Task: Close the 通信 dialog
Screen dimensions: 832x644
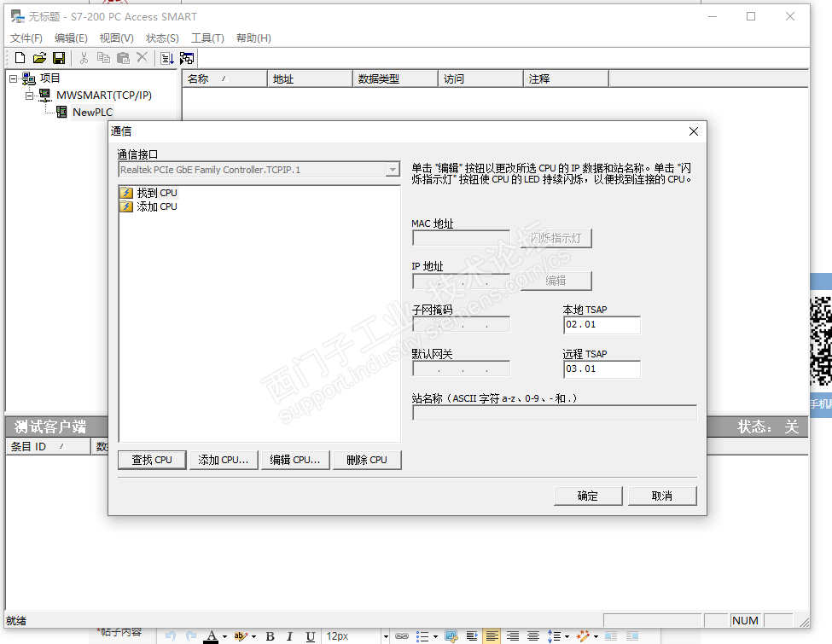Action: click(x=694, y=131)
